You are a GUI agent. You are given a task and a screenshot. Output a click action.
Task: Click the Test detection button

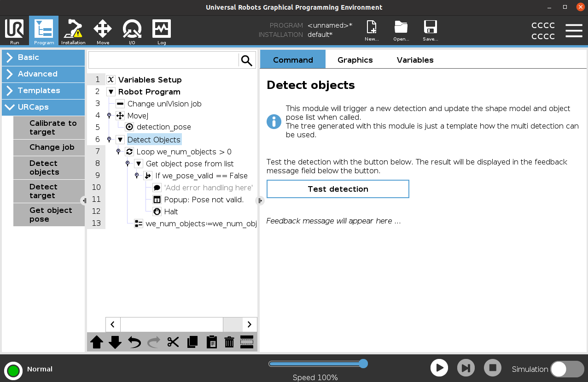(x=338, y=189)
